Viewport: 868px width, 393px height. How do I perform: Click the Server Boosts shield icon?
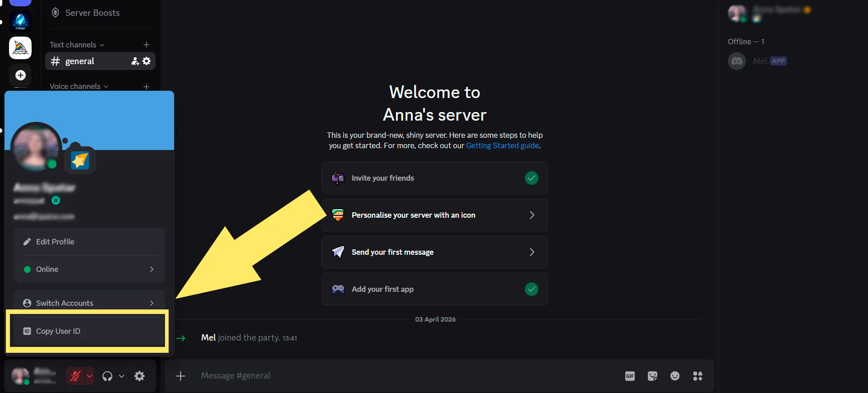pos(55,13)
